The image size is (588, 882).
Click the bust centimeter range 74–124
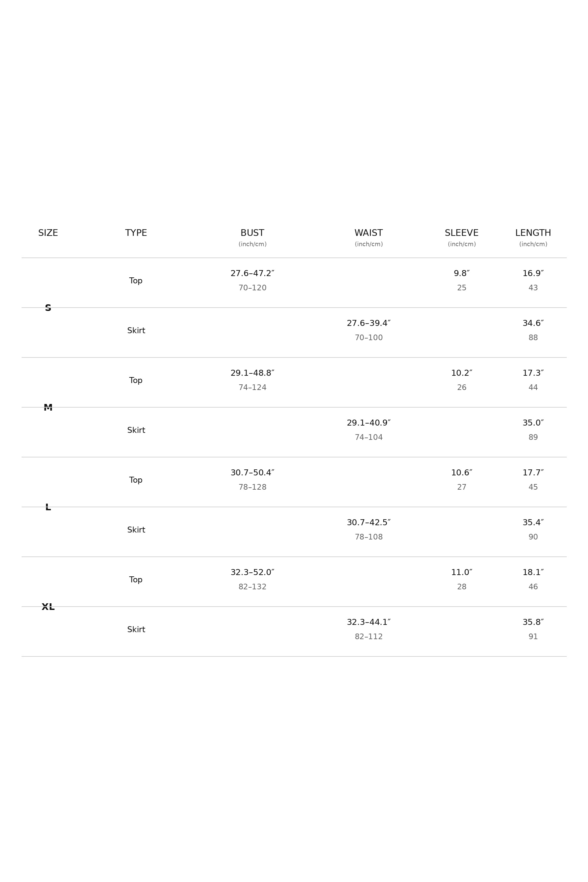coord(252,388)
